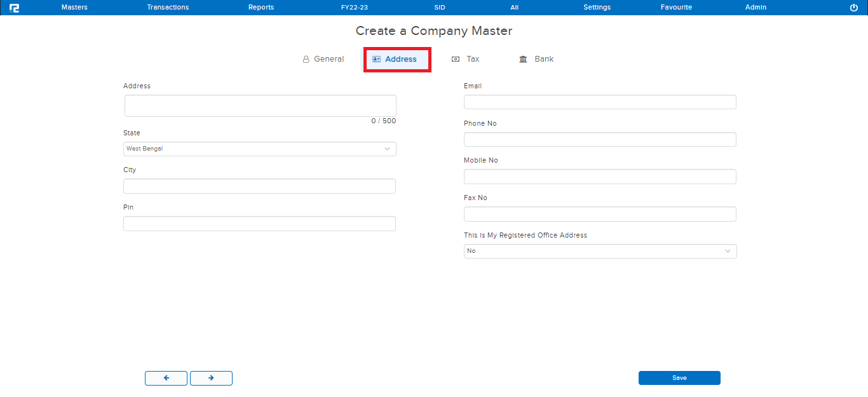Open the General tab

323,59
